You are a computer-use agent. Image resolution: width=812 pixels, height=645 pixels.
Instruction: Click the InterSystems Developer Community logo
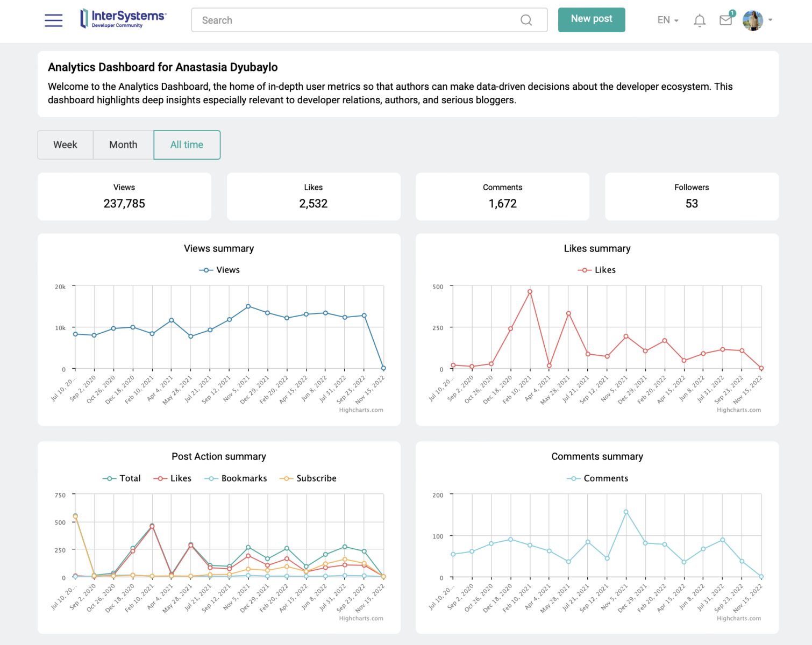pos(123,19)
